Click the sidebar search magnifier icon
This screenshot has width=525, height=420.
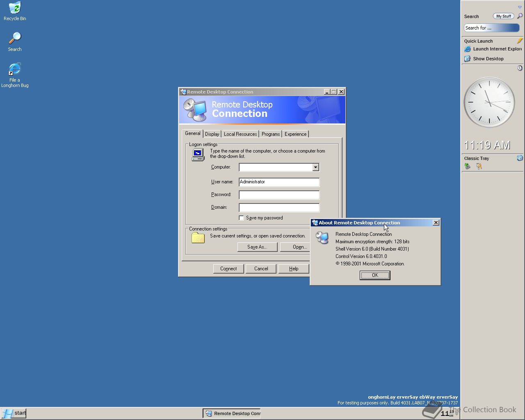coord(520,16)
